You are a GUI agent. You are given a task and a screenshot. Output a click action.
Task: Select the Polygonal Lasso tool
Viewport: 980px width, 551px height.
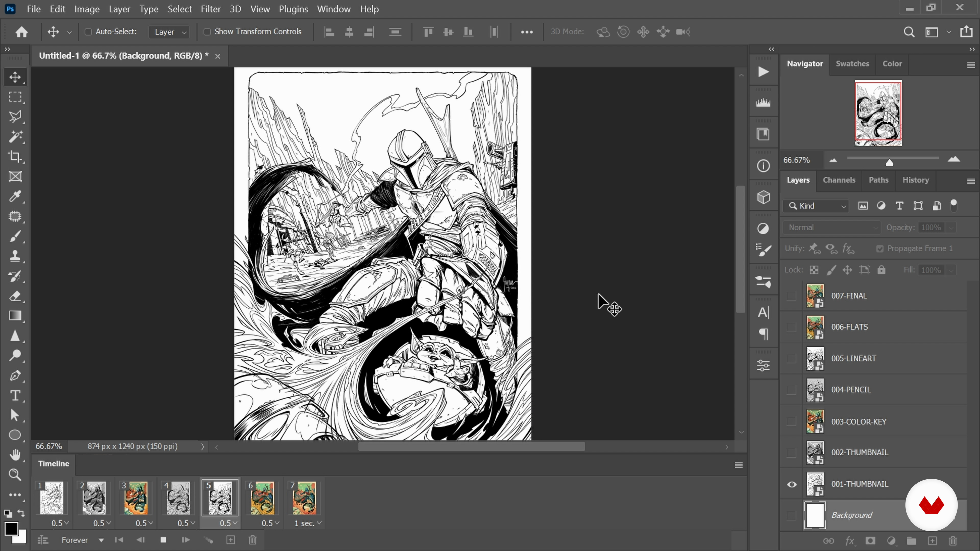(15, 117)
